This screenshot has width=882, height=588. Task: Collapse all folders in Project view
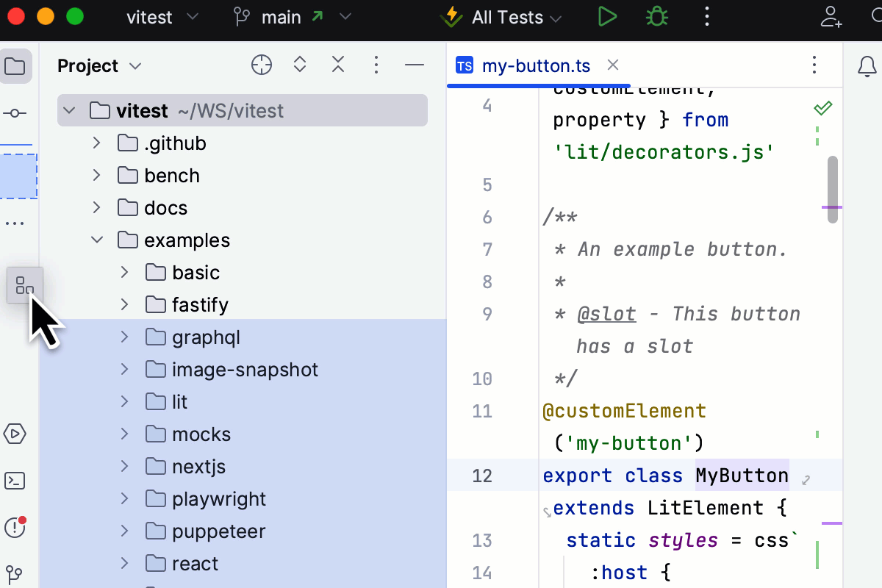(x=337, y=65)
